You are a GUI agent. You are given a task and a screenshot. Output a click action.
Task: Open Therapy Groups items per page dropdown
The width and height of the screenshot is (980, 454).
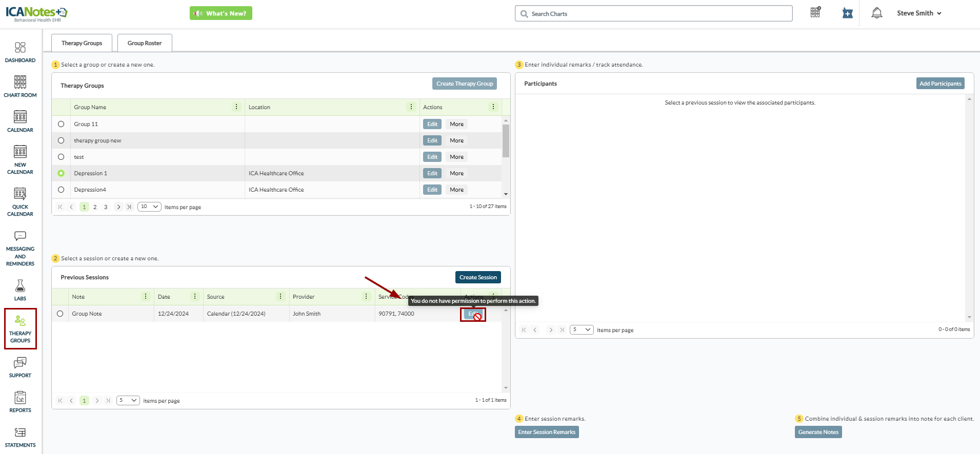pos(149,207)
